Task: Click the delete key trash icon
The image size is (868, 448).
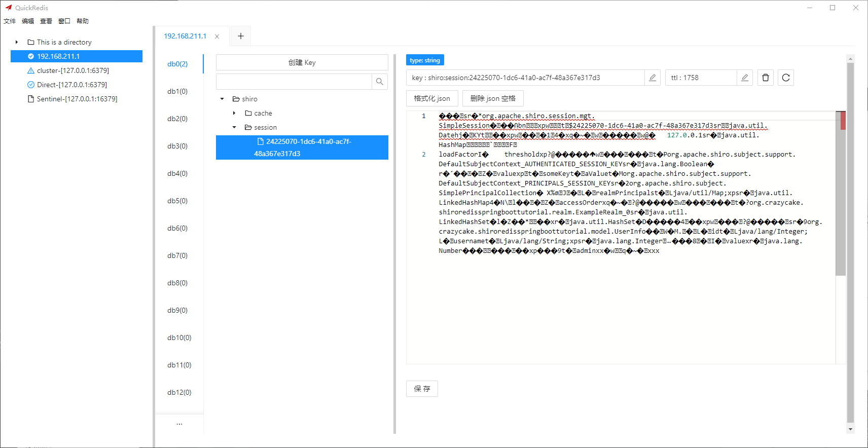Action: click(x=766, y=78)
